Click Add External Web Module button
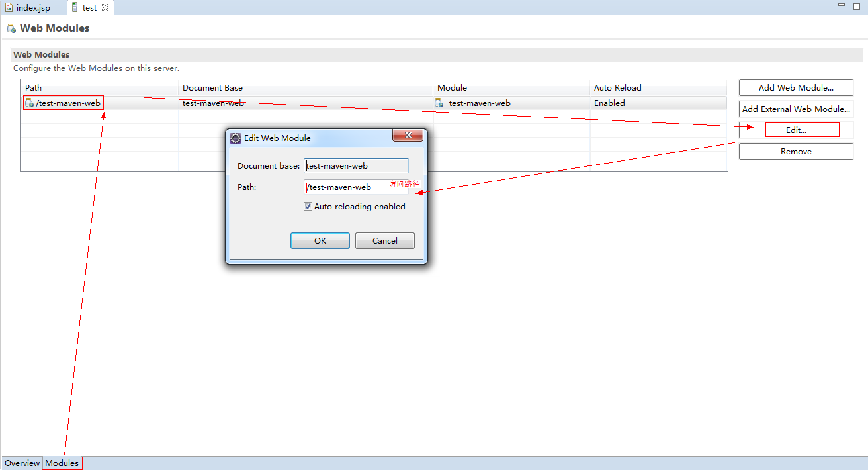Image resolution: width=868 pixels, height=470 pixels. pos(796,109)
